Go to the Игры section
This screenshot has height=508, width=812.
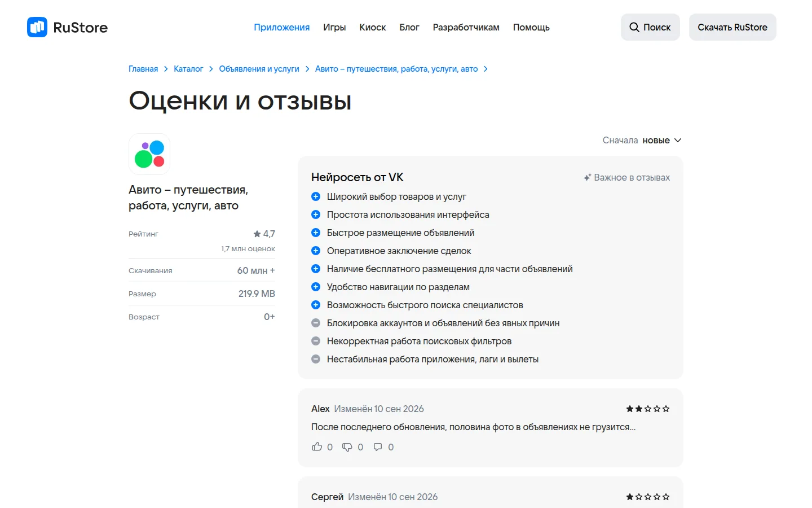[x=334, y=27]
